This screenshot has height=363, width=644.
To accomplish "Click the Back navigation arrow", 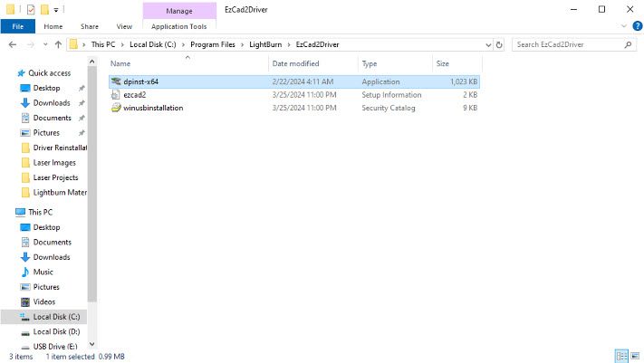I will [x=13, y=44].
